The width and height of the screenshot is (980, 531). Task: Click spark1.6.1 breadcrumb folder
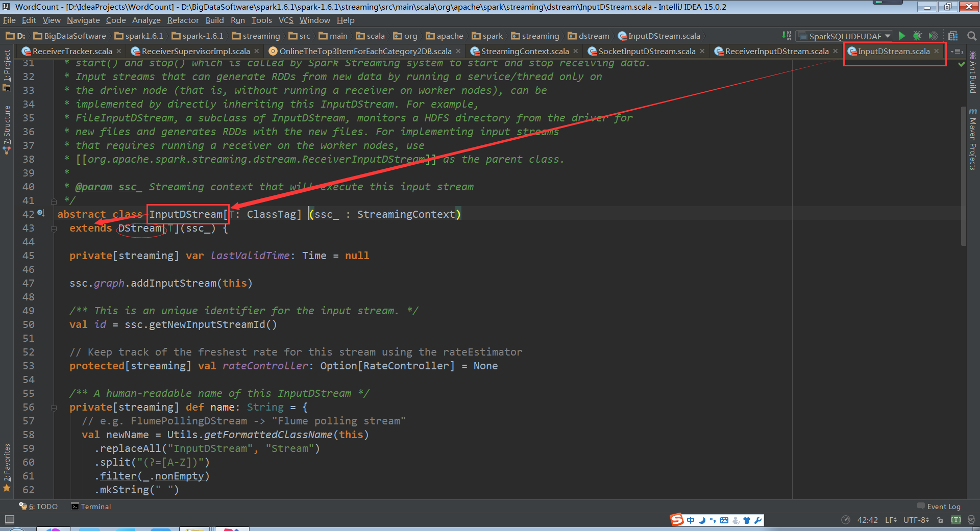click(x=139, y=36)
